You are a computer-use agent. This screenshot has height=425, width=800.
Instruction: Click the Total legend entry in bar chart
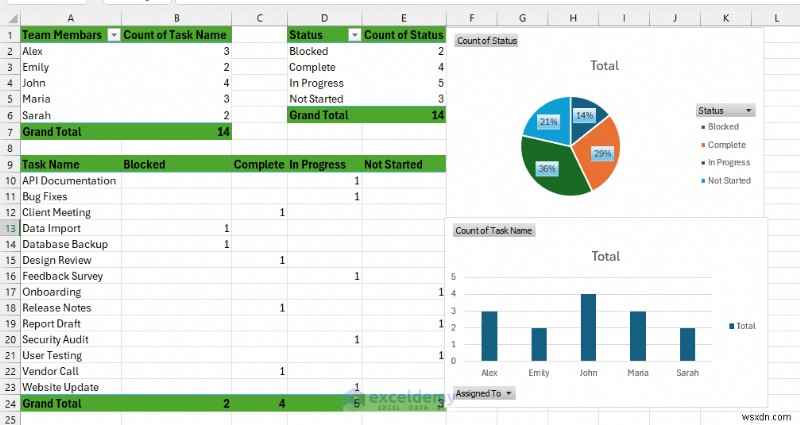point(742,326)
